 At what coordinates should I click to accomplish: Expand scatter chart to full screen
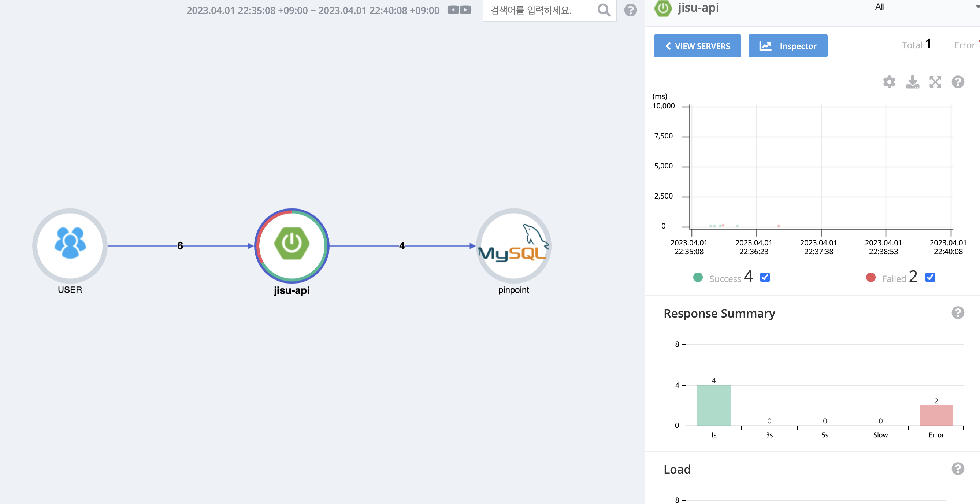coord(935,82)
